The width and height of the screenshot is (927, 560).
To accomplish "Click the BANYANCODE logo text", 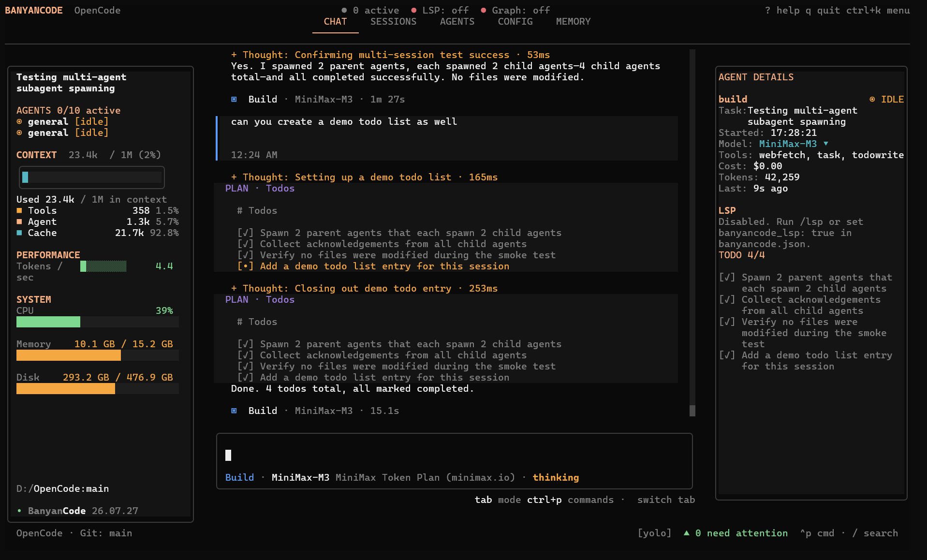I will [34, 10].
